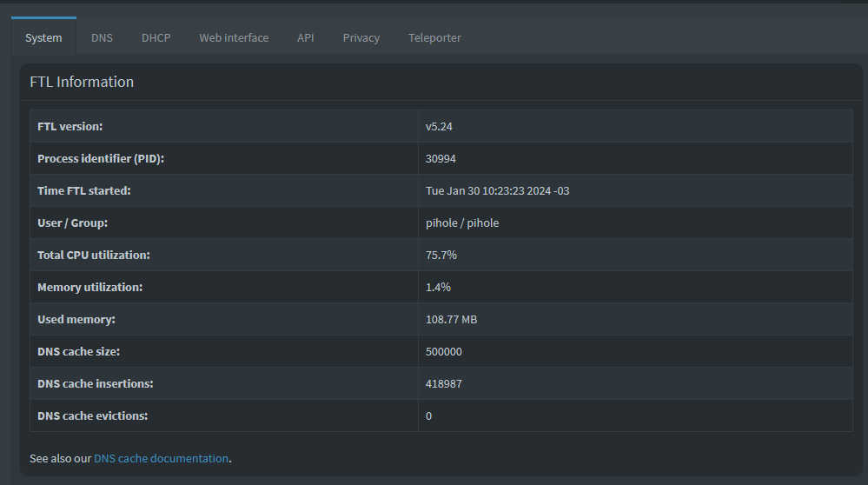Image resolution: width=868 pixels, height=485 pixels.
Task: Go to the Privacy tab
Action: 361,37
